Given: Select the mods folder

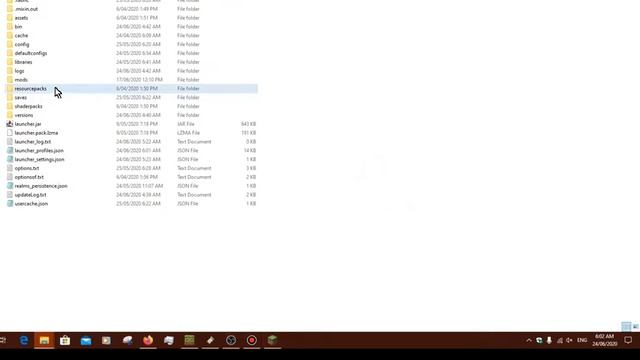Looking at the screenshot, I should click(x=21, y=80).
